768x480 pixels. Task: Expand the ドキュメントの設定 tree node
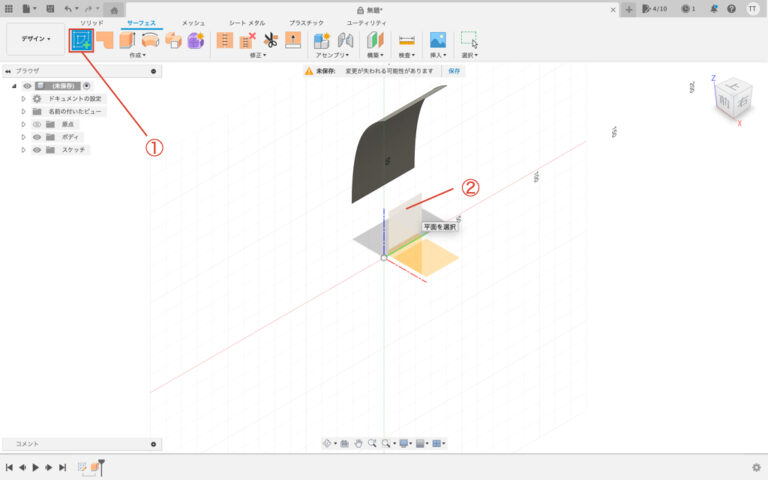[x=23, y=99]
